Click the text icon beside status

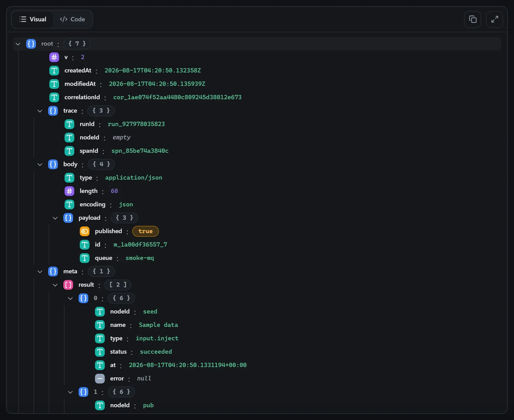click(100, 352)
